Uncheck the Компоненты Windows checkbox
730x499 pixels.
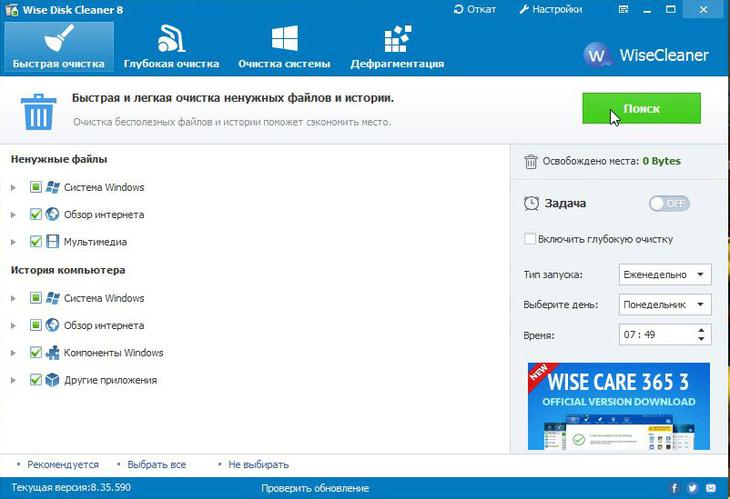click(35, 352)
